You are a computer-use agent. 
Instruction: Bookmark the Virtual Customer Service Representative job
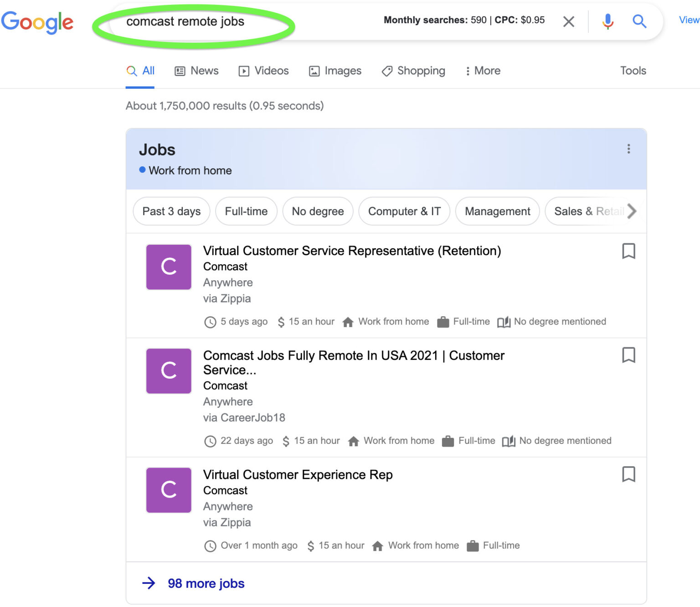(629, 251)
